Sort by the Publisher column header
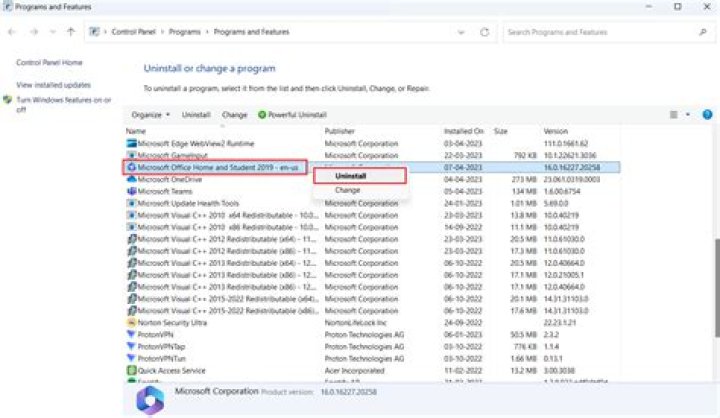Viewport: 720px width, 418px height. point(339,131)
